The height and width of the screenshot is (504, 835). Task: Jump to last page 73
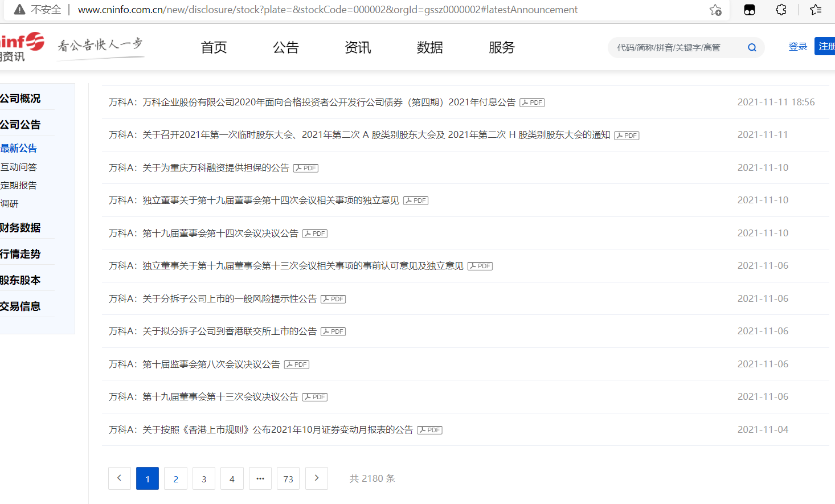288,478
